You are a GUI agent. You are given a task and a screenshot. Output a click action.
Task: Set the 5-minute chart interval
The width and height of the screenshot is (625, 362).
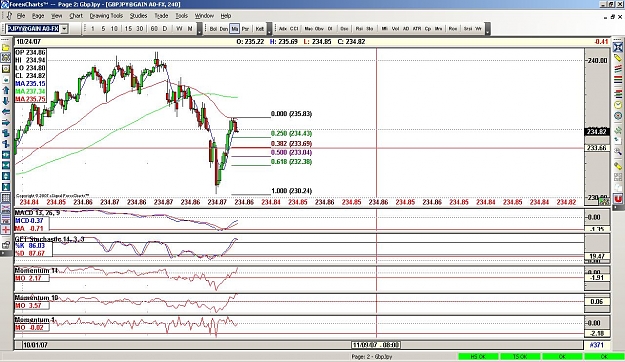coord(103,29)
